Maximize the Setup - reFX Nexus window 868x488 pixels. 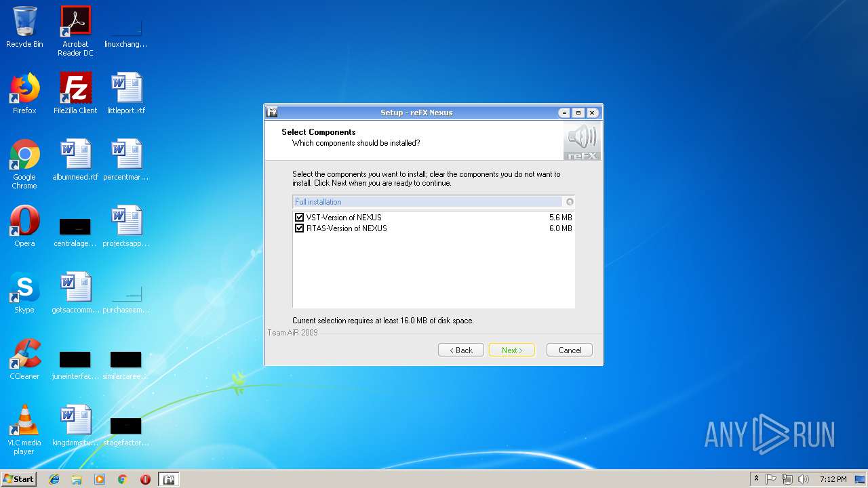[578, 113]
